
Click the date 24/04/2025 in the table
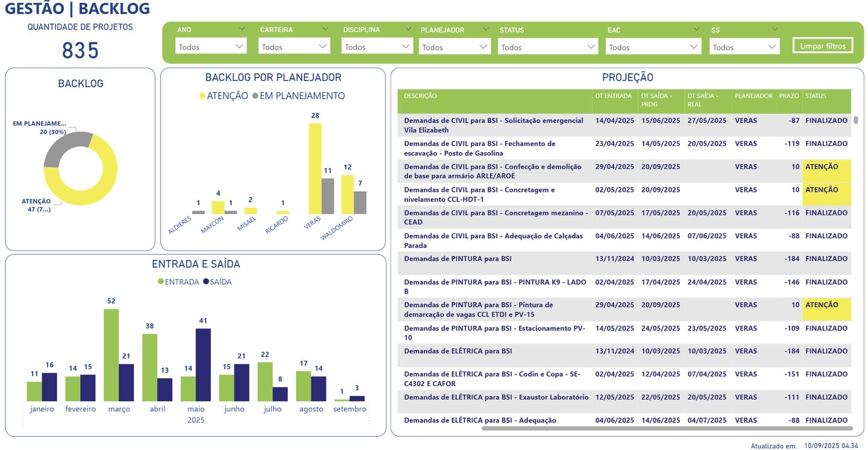tap(706, 282)
